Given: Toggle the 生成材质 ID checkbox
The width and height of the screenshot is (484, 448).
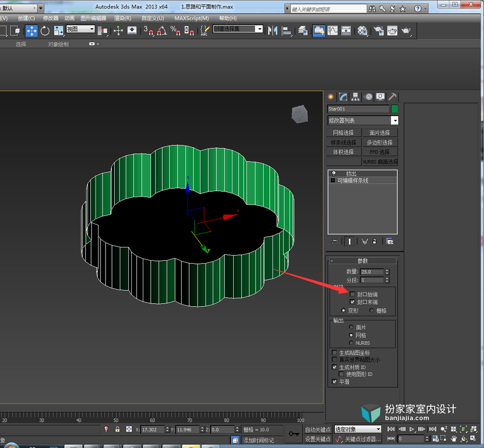Looking at the screenshot, I should click(x=334, y=367).
